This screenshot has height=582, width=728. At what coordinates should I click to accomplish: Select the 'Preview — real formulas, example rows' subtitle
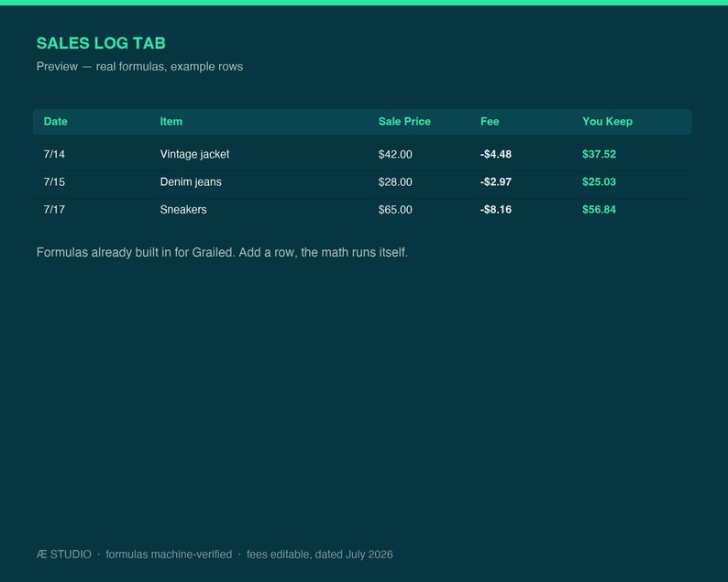[139, 66]
